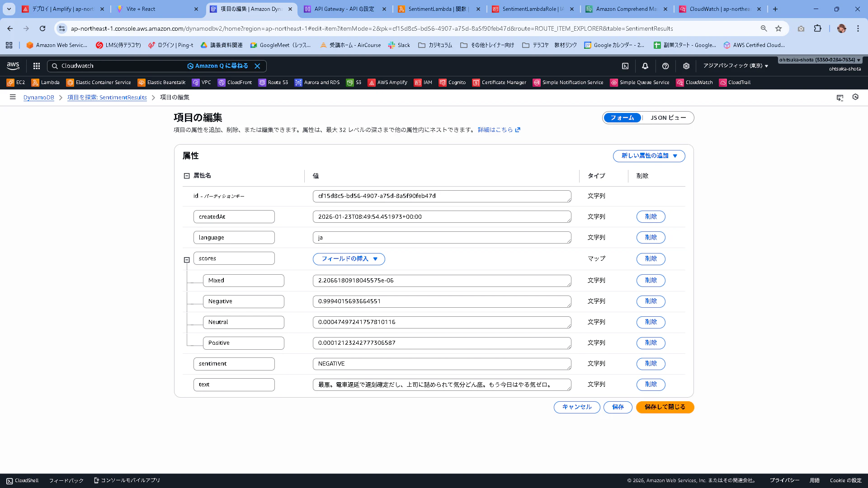The image size is (868, 488).
Task: Open the 新しい属性の追加 dropdown
Action: [x=649, y=156]
